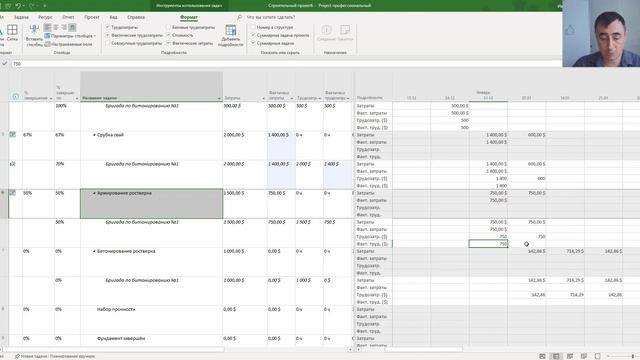Open the Справка ribbon tab
Viewport: 640px width, 360px height.
click(x=136, y=17)
